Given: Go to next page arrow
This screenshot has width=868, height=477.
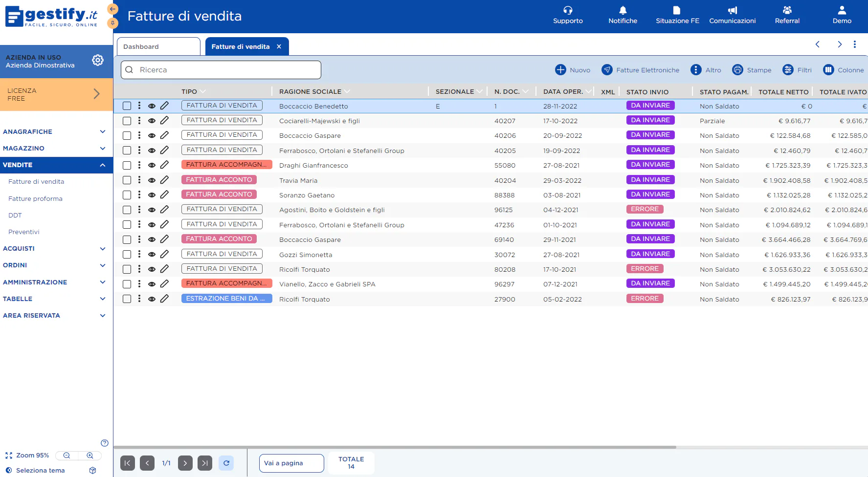Looking at the screenshot, I should 185,463.
